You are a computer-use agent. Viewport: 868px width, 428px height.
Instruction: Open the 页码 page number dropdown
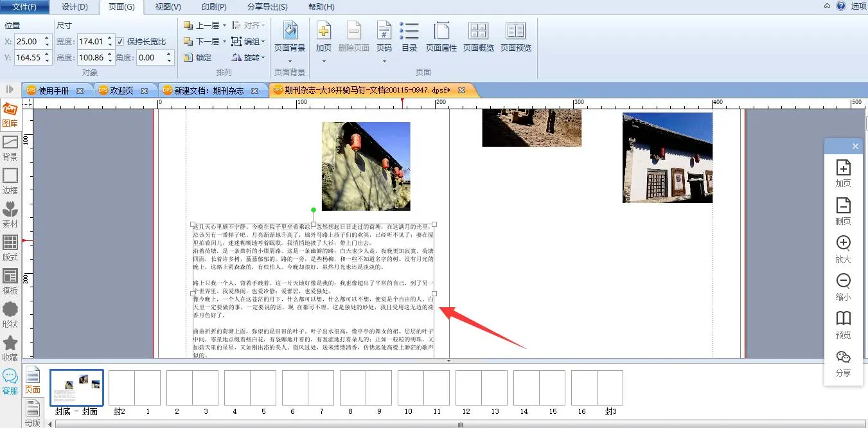coord(384,61)
